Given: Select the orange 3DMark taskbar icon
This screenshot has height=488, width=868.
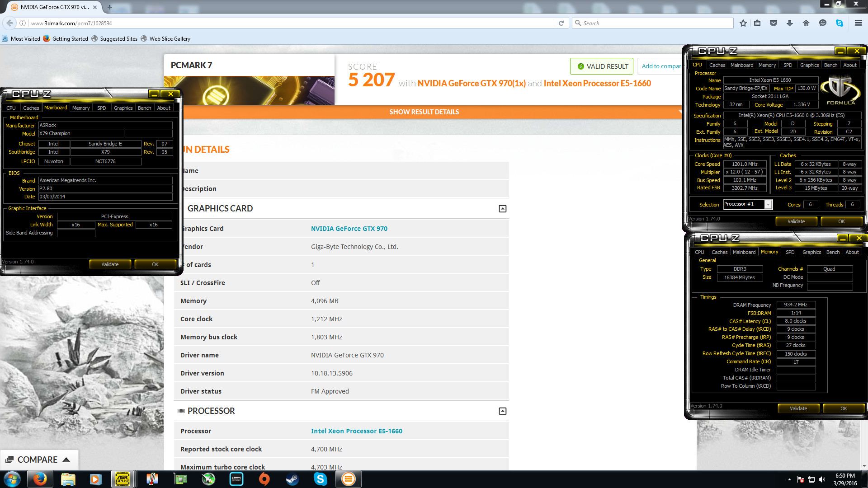Looking at the screenshot, I should [349, 479].
